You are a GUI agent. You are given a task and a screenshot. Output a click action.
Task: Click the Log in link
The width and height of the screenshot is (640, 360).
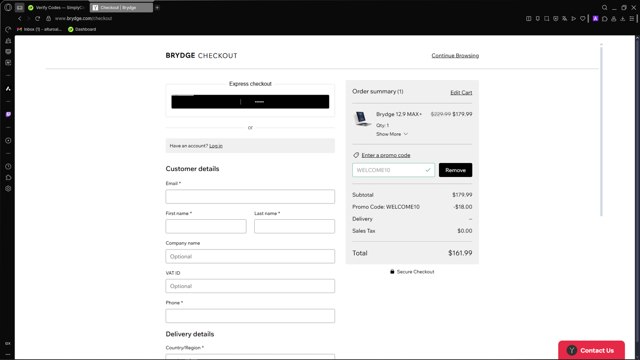216,146
